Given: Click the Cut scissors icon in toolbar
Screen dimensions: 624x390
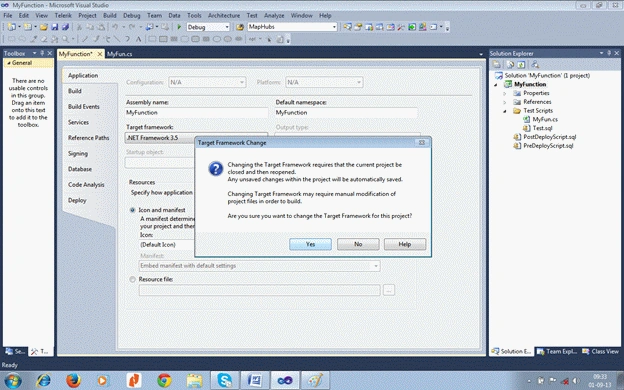Looking at the screenshot, I should pos(79,27).
